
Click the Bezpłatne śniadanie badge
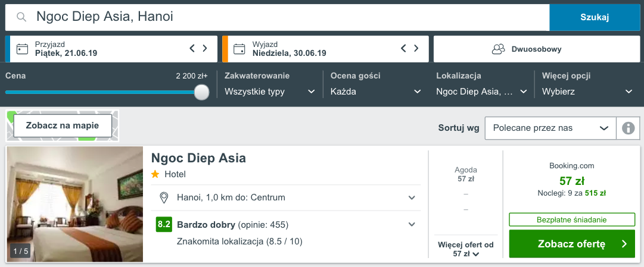click(x=572, y=219)
